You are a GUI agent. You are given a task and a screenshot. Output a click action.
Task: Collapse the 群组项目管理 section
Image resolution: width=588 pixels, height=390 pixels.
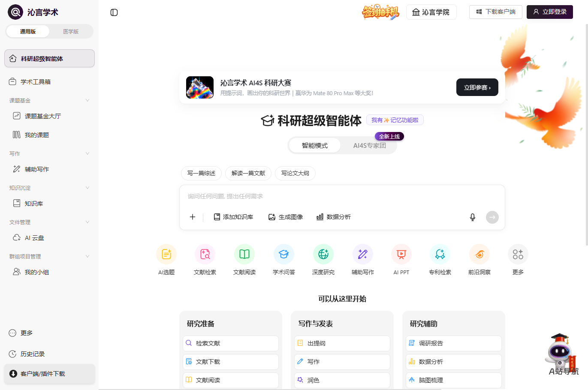coord(87,256)
